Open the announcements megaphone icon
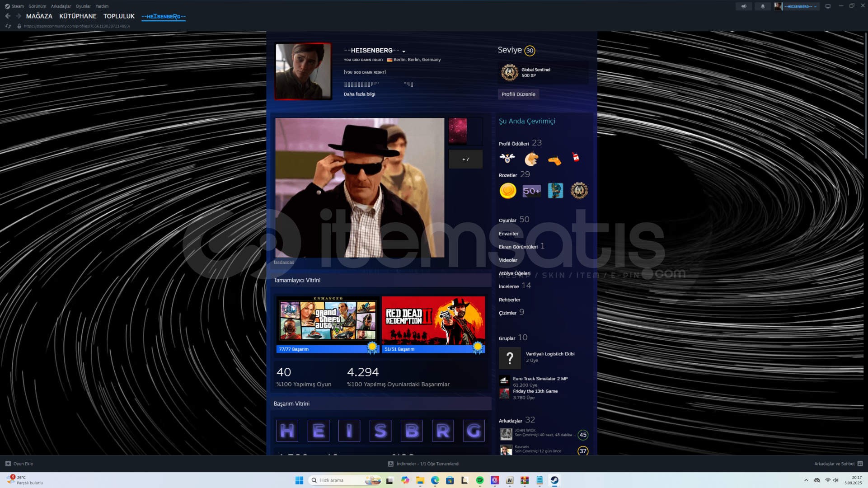Screen dimensions: 868x488 point(743,6)
